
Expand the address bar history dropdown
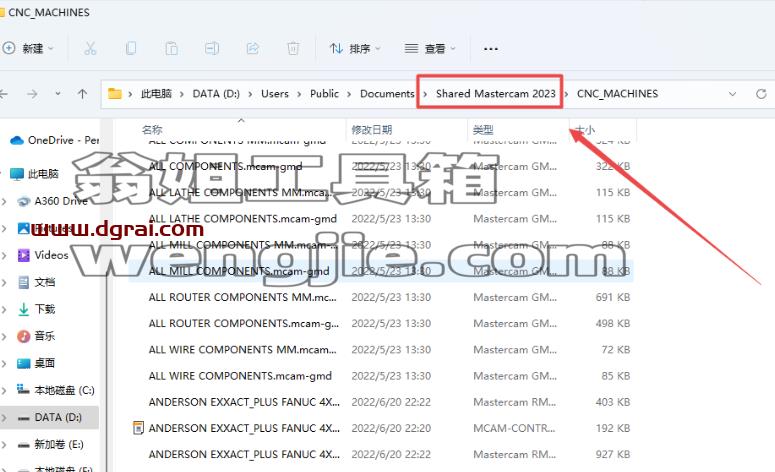(732, 93)
